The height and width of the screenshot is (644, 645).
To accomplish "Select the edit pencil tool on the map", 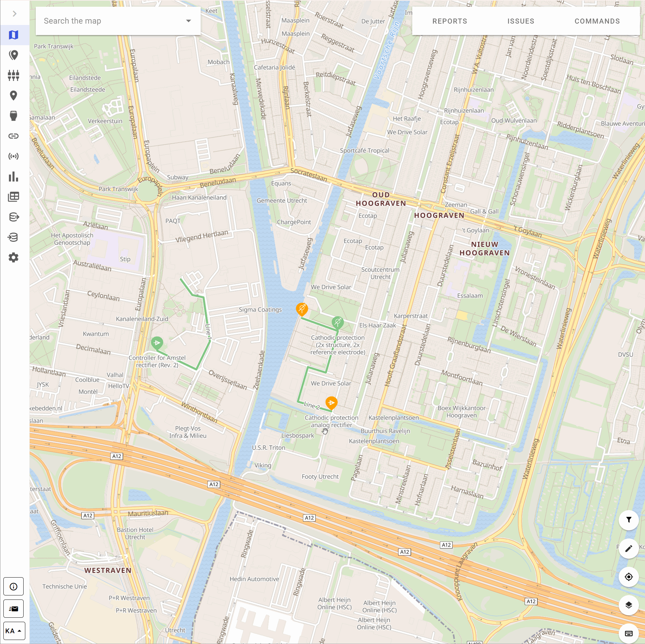I will click(x=629, y=549).
